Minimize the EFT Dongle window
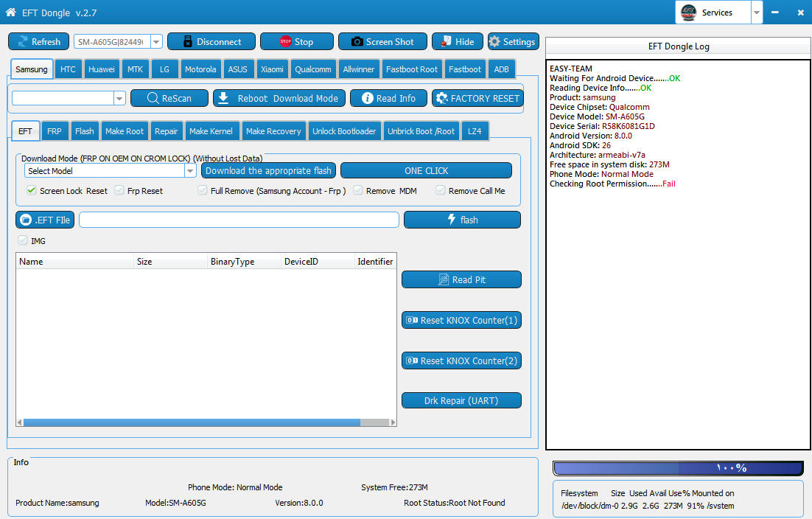Viewport: 812px width, 519px height. [x=774, y=13]
